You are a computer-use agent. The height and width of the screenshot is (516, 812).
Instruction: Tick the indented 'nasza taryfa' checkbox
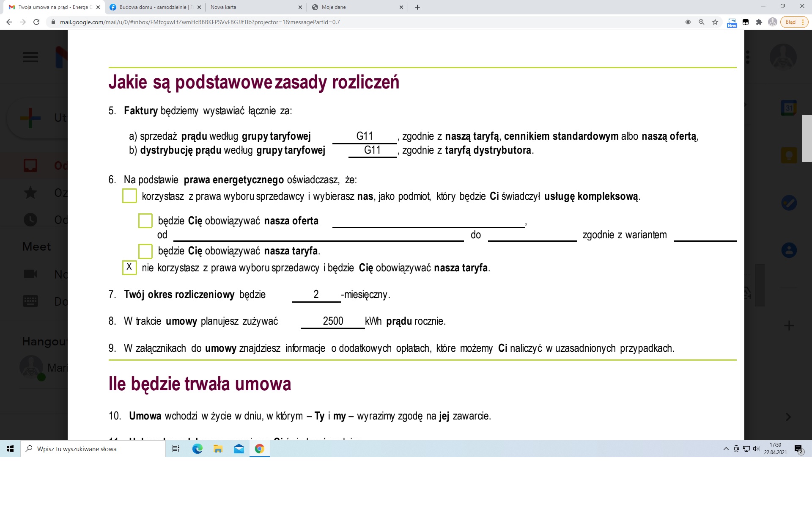[145, 251]
